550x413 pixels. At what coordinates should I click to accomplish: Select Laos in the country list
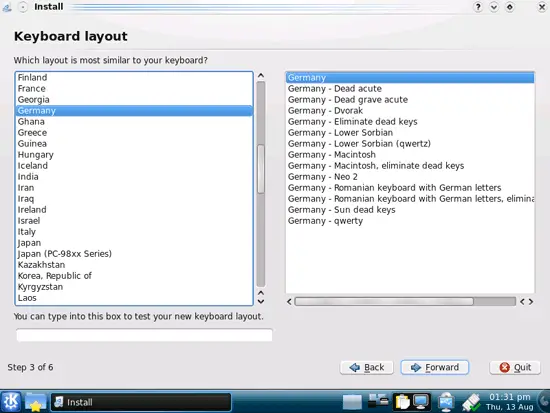pos(134,298)
